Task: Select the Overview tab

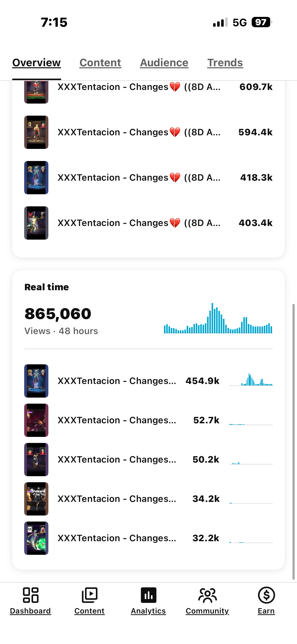Action: [x=37, y=63]
